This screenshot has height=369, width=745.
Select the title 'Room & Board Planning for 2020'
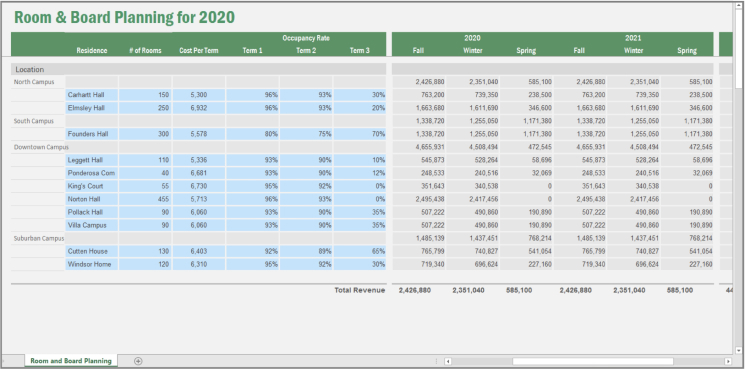(x=124, y=18)
